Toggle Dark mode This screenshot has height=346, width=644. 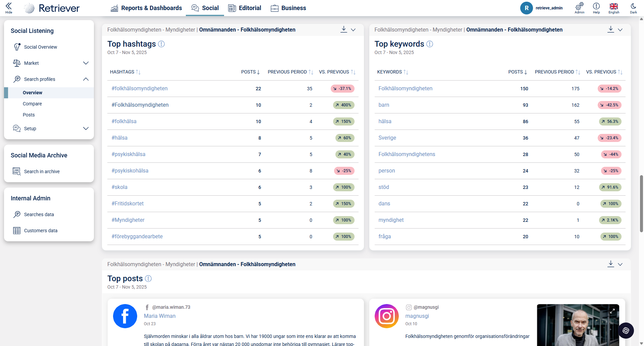click(x=633, y=6)
